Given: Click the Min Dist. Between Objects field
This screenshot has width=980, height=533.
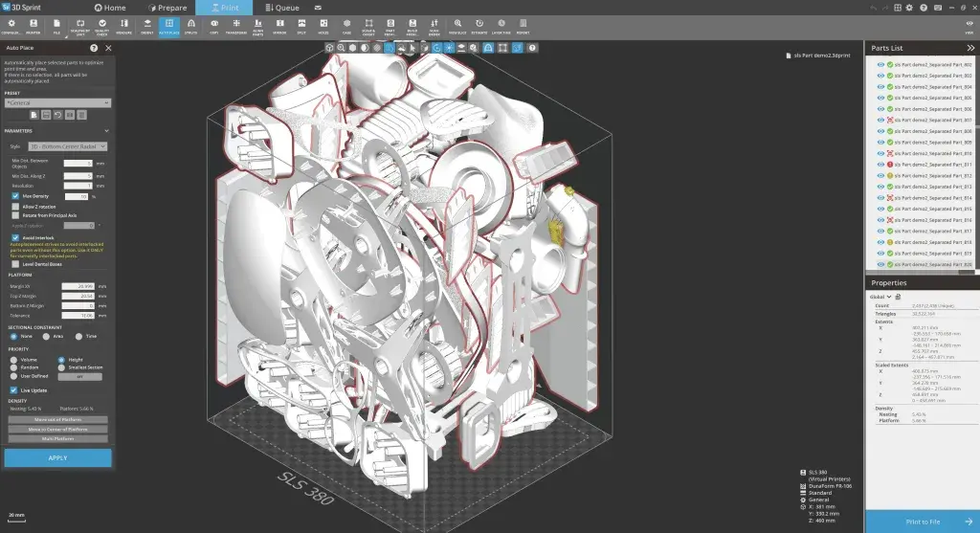Looking at the screenshot, I should tap(78, 164).
